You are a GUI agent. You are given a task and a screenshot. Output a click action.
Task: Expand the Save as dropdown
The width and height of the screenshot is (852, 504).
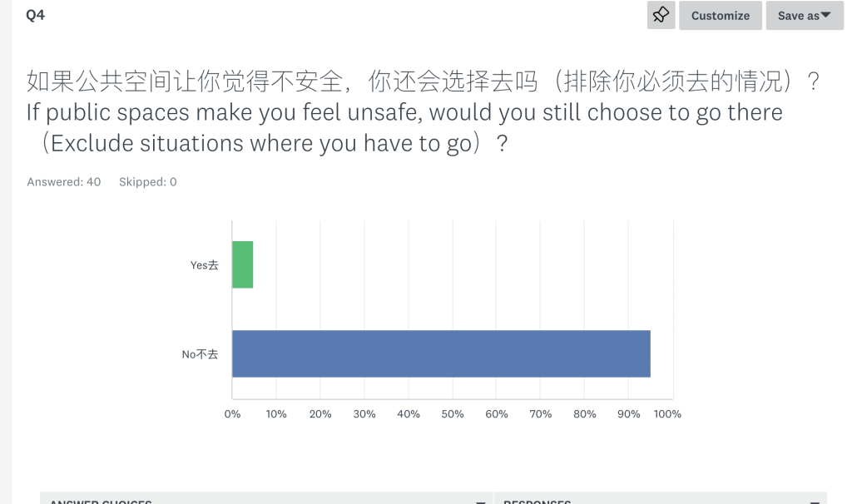[805, 15]
